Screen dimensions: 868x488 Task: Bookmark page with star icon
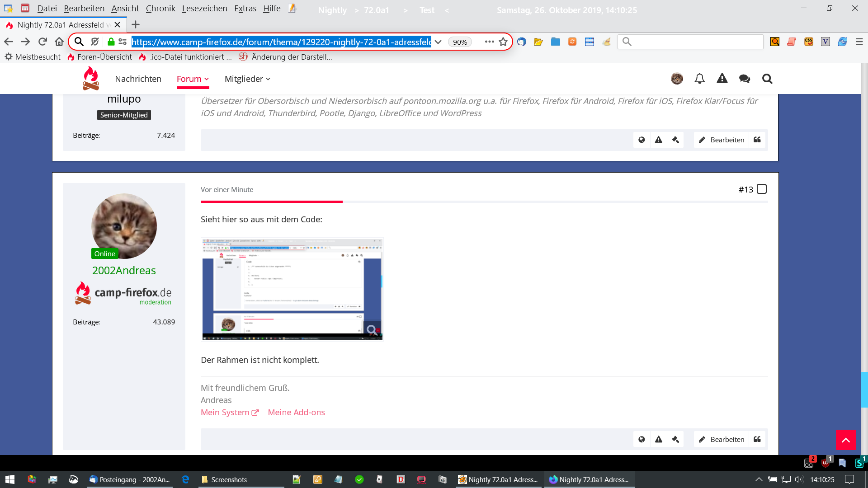pyautogui.click(x=503, y=42)
